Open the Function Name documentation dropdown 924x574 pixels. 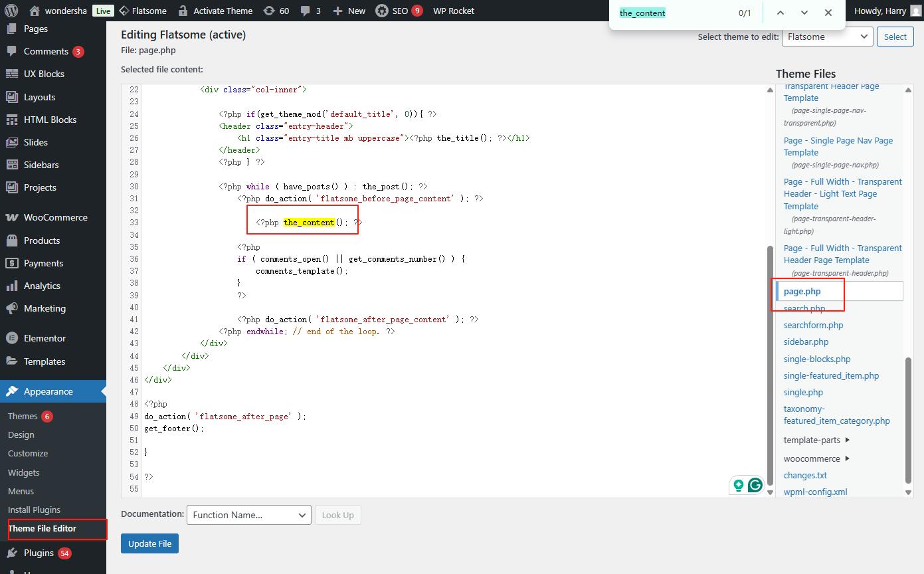(249, 515)
